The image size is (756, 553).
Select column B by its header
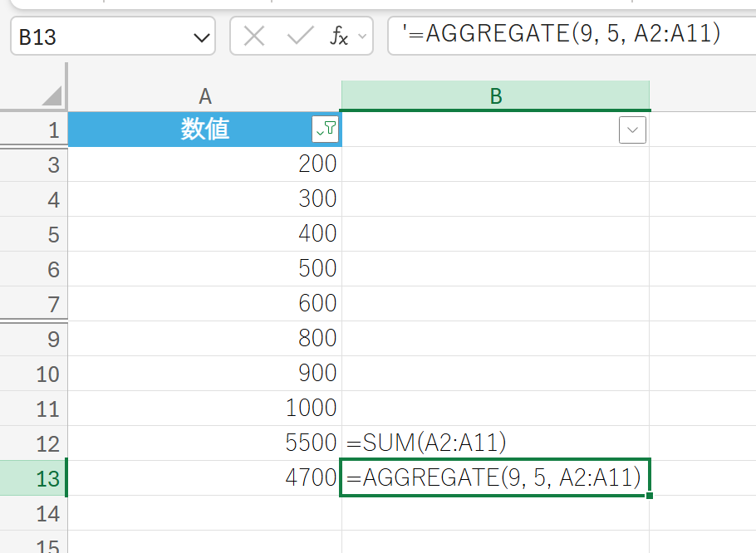pyautogui.click(x=495, y=96)
